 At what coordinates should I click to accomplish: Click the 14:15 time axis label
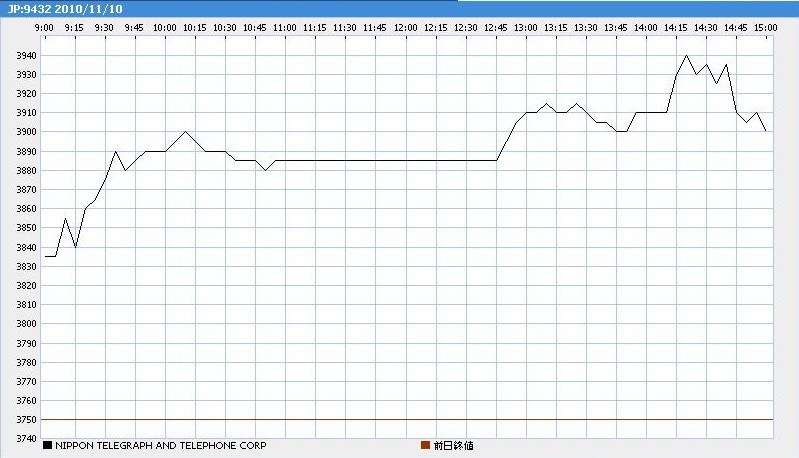pyautogui.click(x=676, y=28)
